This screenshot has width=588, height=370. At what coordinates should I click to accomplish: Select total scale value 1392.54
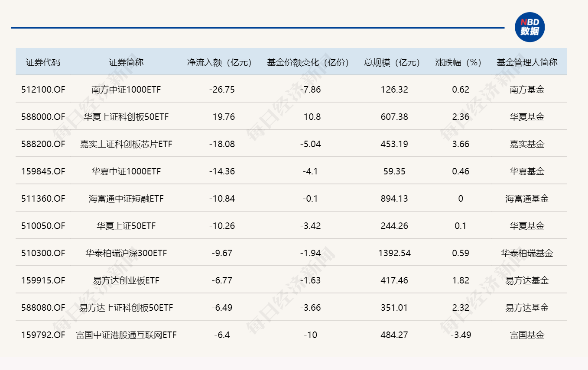pos(394,253)
